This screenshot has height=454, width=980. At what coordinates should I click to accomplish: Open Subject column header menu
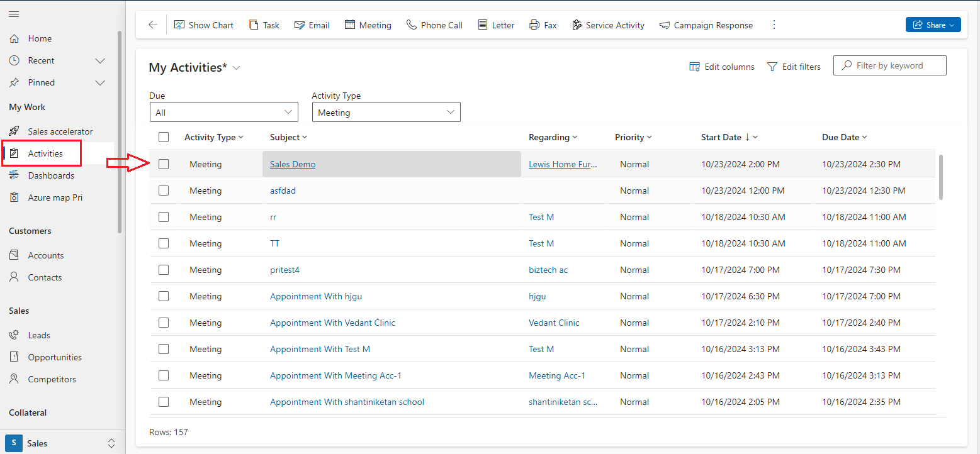pos(288,137)
